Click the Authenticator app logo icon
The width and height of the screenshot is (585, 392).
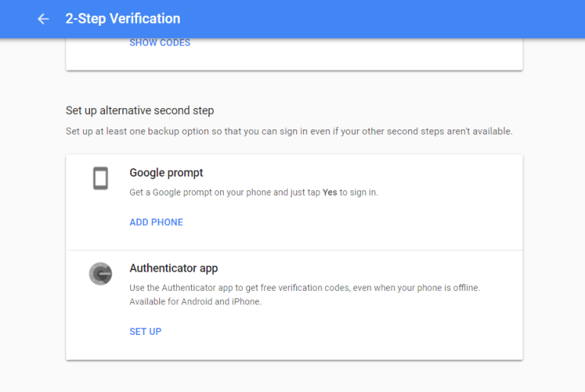[101, 273]
